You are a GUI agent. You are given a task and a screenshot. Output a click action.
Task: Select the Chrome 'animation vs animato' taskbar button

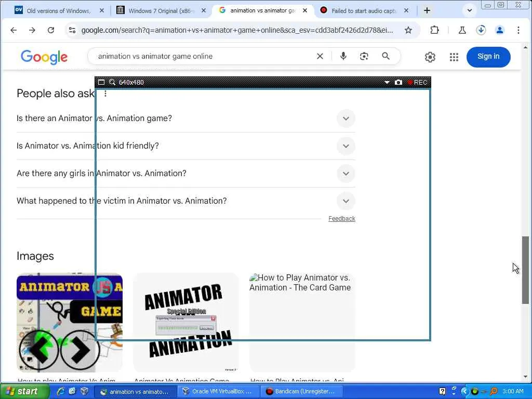135,392
